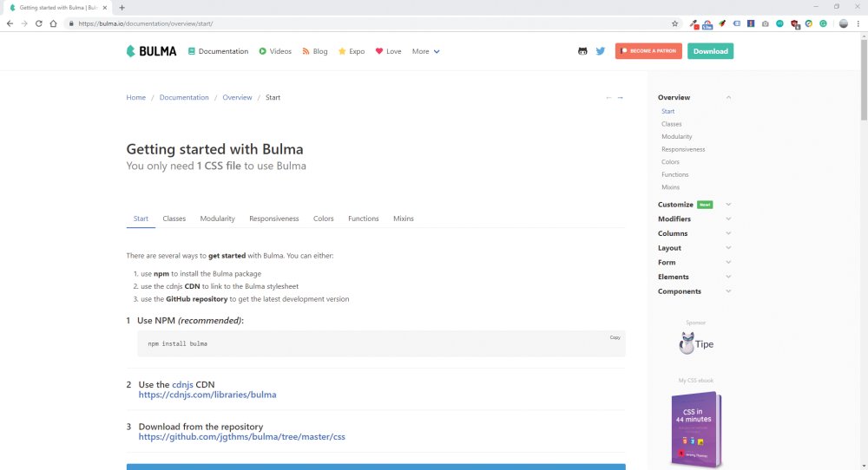Click the next page right arrow
Image resolution: width=868 pixels, height=470 pixels.
[x=620, y=97]
